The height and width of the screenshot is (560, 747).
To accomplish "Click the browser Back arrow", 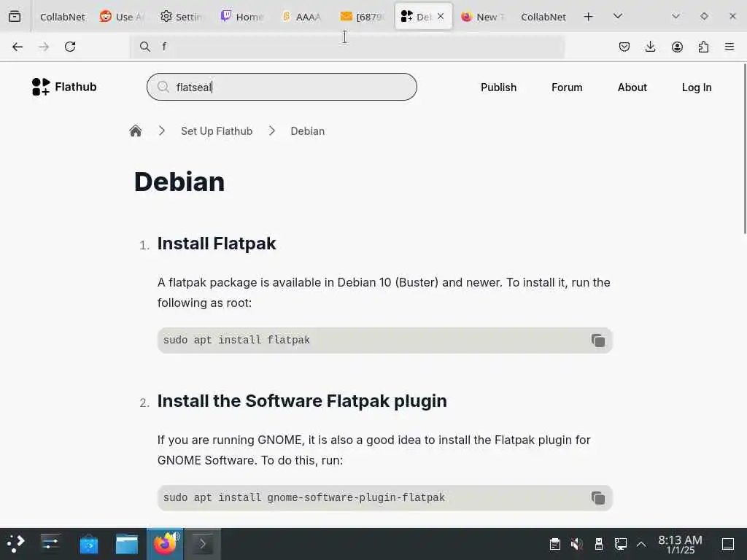I will [18, 47].
